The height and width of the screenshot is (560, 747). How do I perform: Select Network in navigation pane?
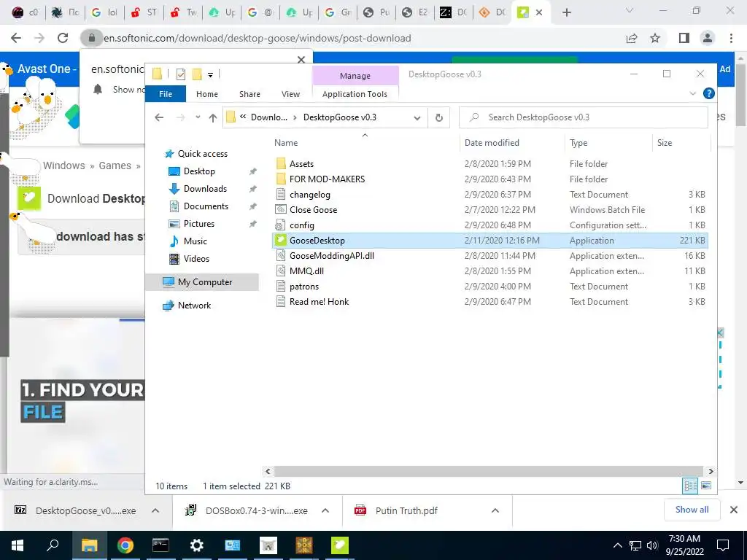[194, 306]
